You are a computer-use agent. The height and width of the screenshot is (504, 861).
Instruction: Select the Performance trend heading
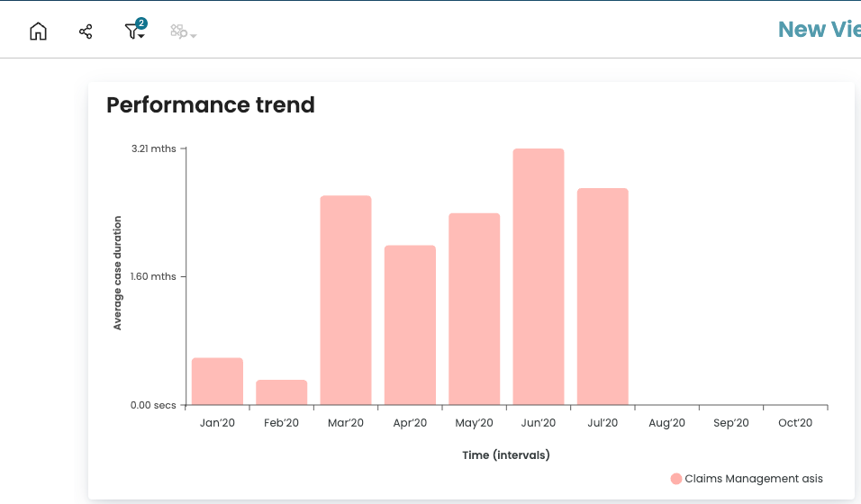click(211, 105)
